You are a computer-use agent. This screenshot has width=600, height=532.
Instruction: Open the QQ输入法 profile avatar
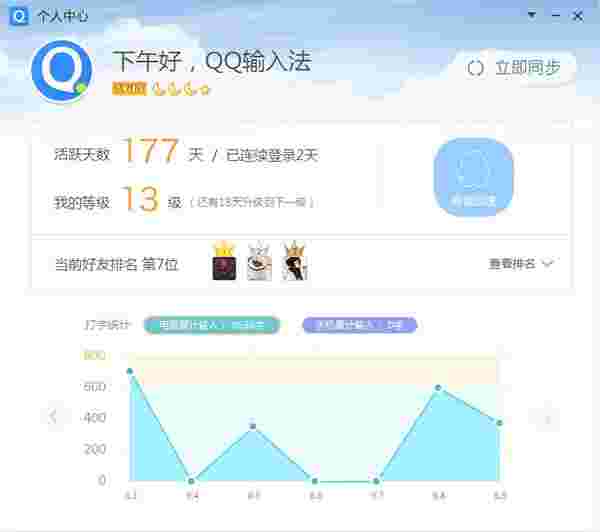(x=62, y=71)
